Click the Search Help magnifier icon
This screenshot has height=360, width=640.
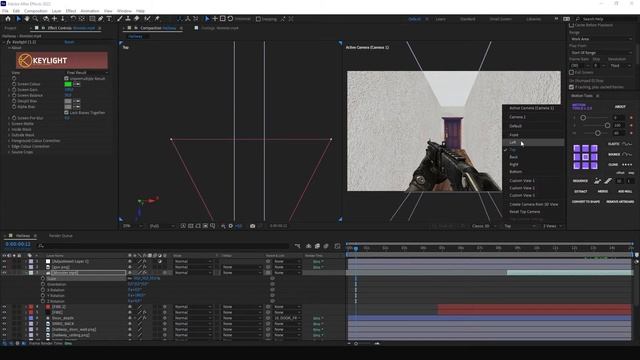578,19
